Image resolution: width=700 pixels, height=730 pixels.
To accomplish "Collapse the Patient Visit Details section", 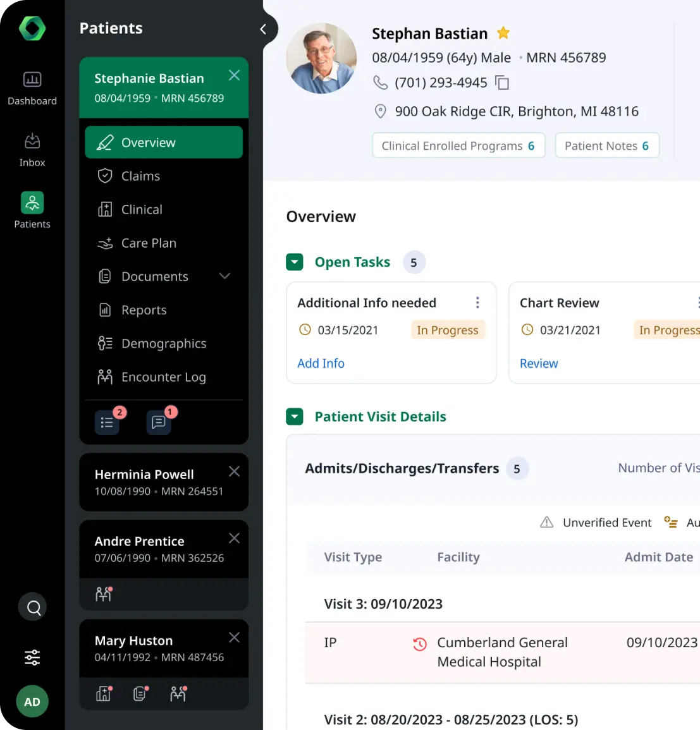I will tap(295, 416).
